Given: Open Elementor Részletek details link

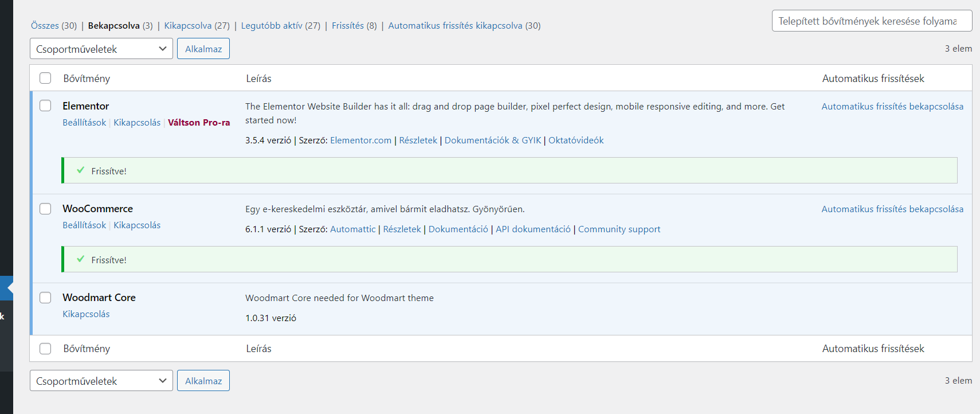Looking at the screenshot, I should point(418,140).
